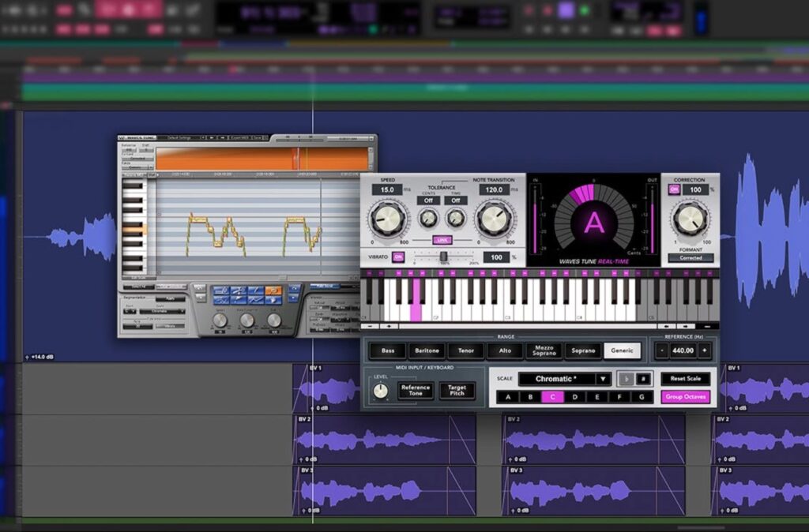Viewport: 809px width, 532px height.
Task: Open the Tolerance Cents Off field
Action: [x=429, y=200]
